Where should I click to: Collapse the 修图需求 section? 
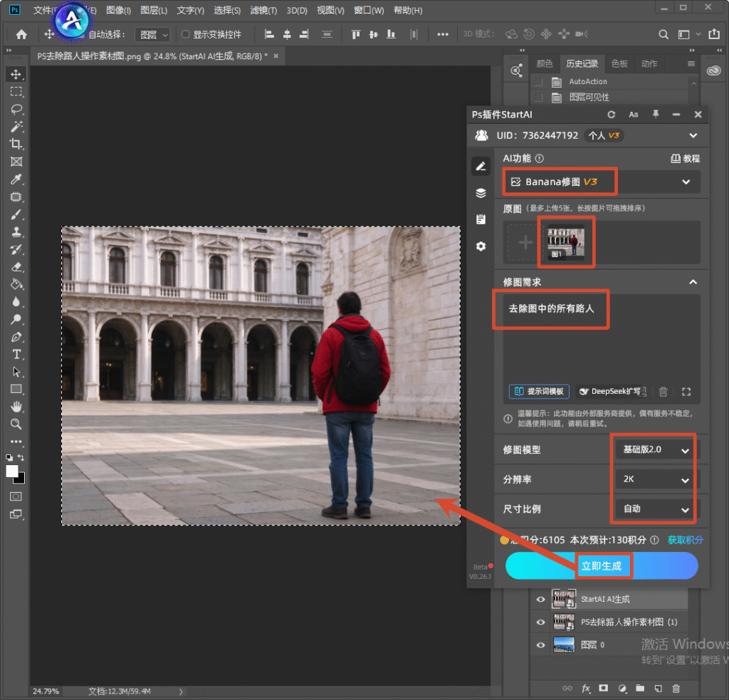pyautogui.click(x=693, y=282)
